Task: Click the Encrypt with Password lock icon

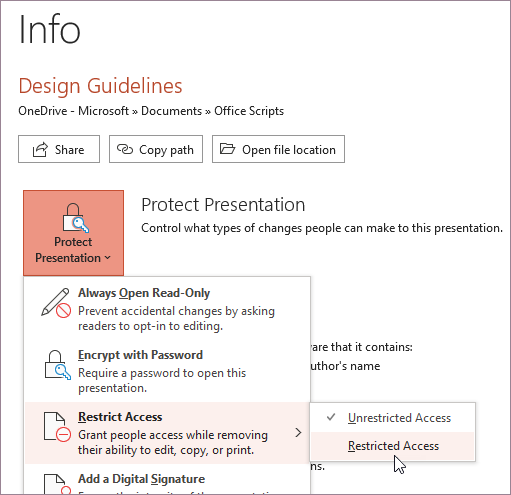Action: [57, 365]
